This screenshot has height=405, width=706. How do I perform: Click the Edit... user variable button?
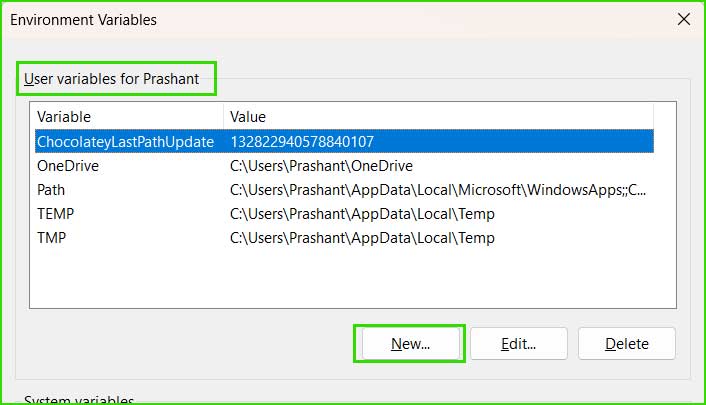click(x=519, y=344)
